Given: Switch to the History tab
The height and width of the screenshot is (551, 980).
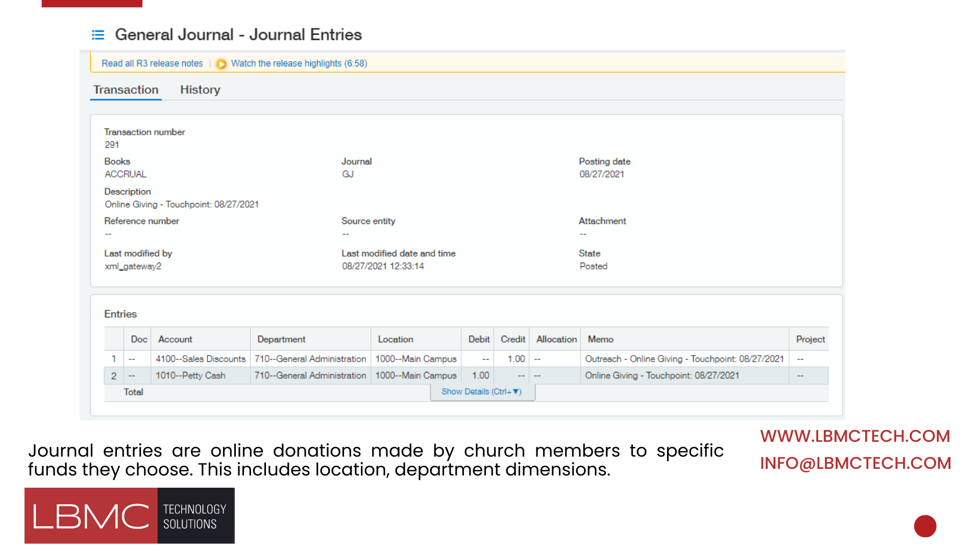Looking at the screenshot, I should coord(200,90).
